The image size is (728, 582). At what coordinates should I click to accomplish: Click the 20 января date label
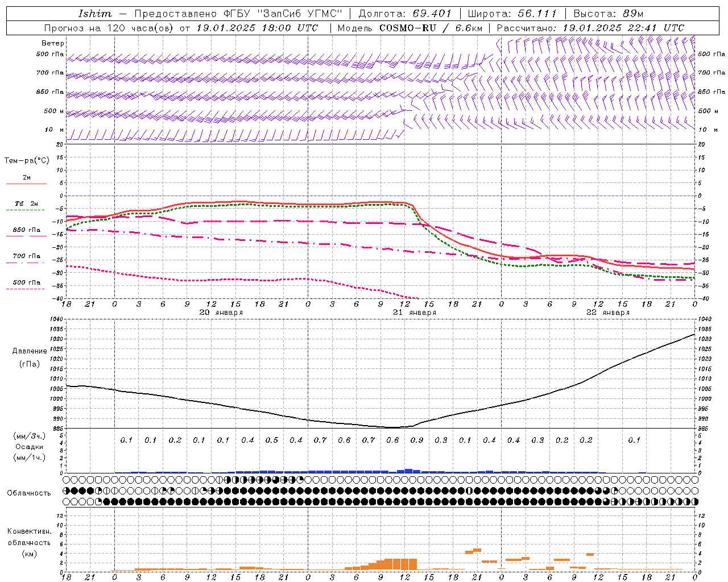point(221,313)
